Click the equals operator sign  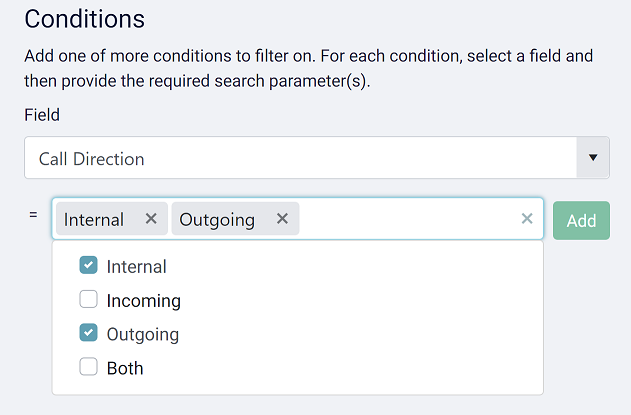[x=33, y=215]
